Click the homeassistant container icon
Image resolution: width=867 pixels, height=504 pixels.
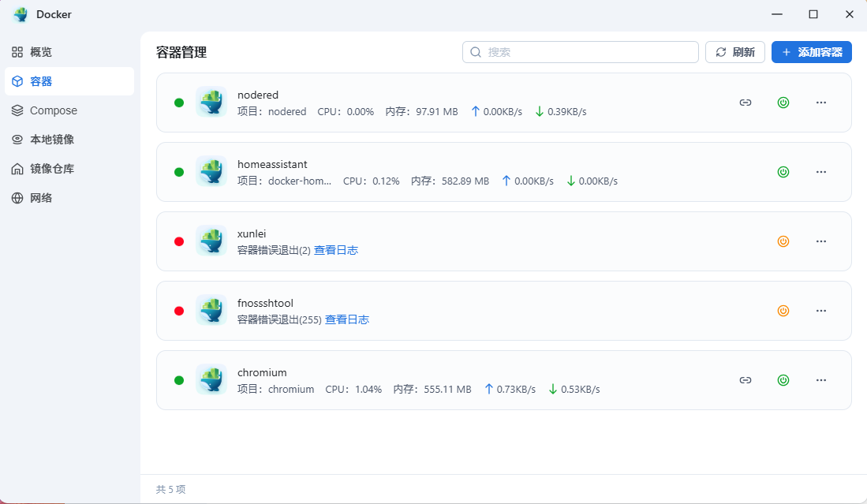(x=211, y=171)
